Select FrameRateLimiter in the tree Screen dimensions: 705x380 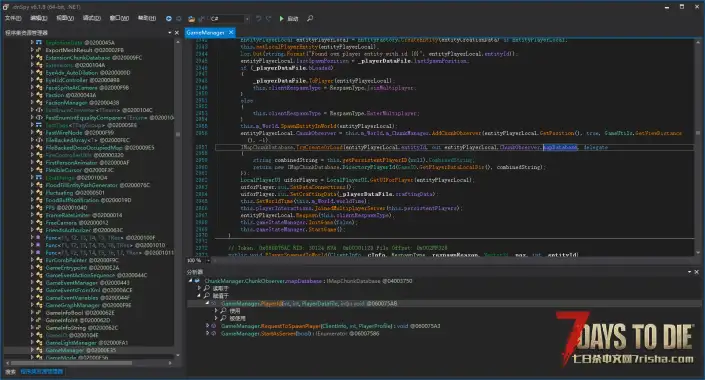pos(84,215)
